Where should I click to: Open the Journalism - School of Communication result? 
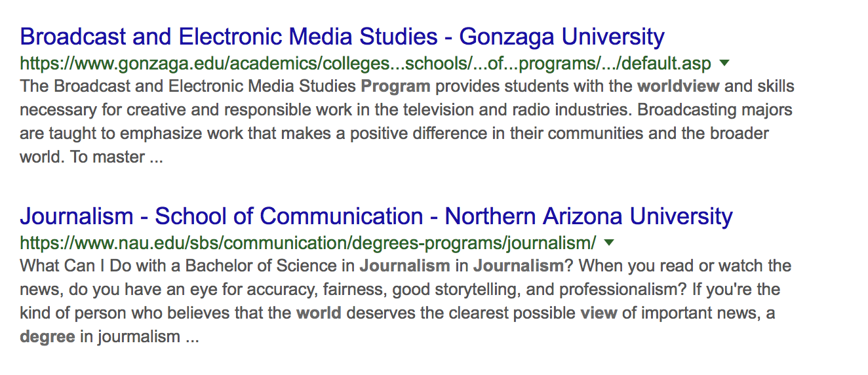(x=376, y=216)
